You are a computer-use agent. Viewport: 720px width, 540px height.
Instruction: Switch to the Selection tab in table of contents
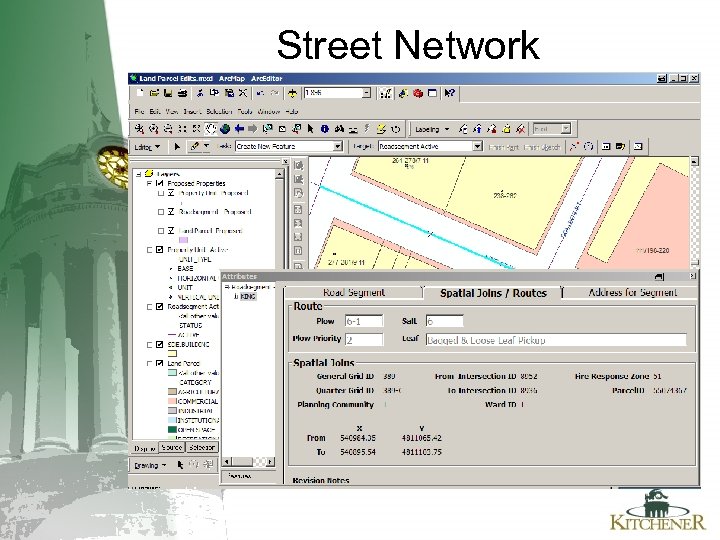click(x=202, y=447)
